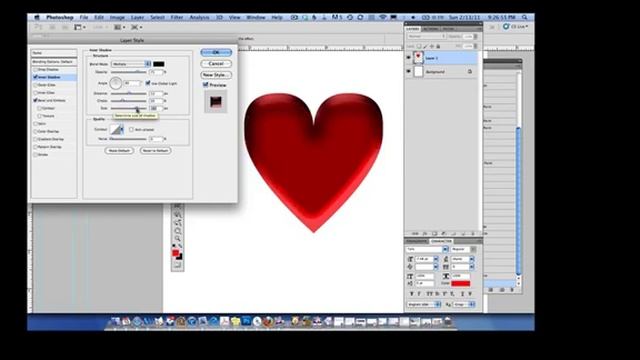
Task: Toggle the Preview checkbox
Action: tap(206, 85)
